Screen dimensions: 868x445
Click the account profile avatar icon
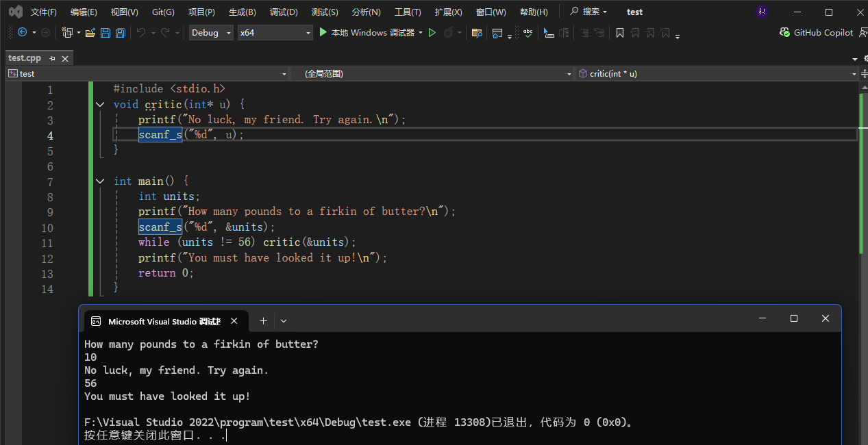pyautogui.click(x=762, y=12)
